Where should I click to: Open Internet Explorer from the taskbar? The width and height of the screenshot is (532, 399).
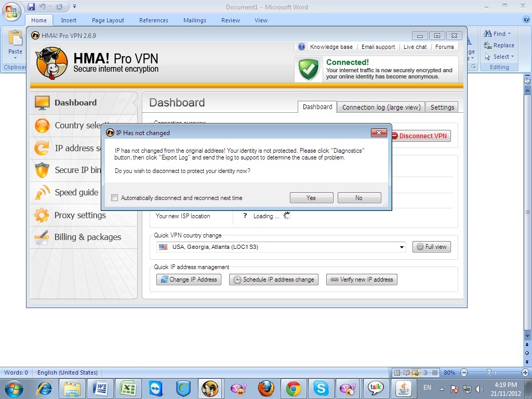point(45,389)
